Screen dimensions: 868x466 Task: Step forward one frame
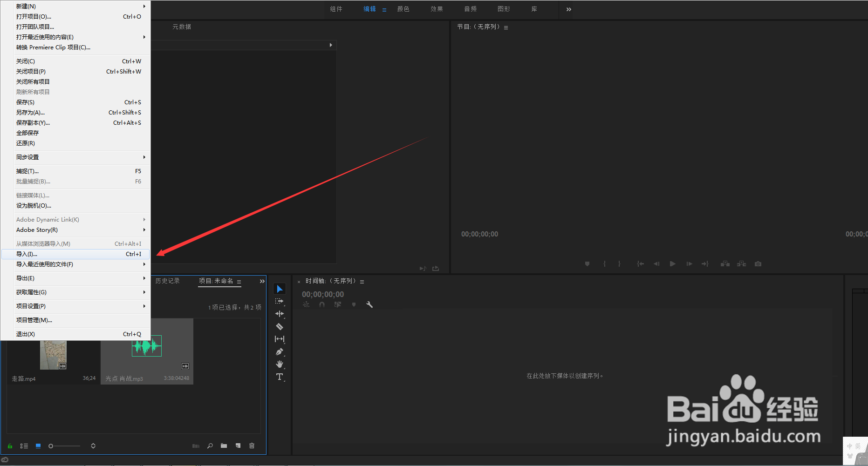689,264
